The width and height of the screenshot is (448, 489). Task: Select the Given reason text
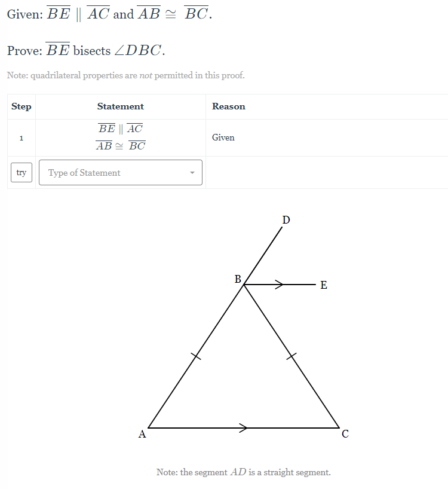[223, 137]
